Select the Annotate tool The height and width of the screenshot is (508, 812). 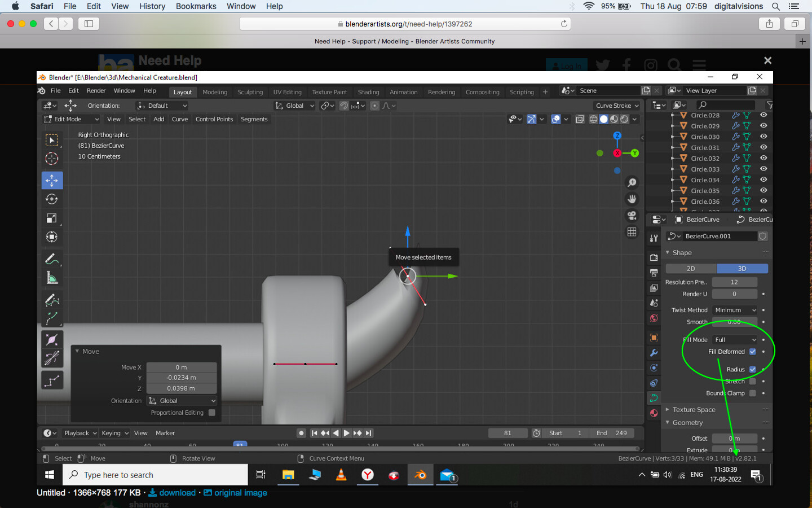pos(52,259)
